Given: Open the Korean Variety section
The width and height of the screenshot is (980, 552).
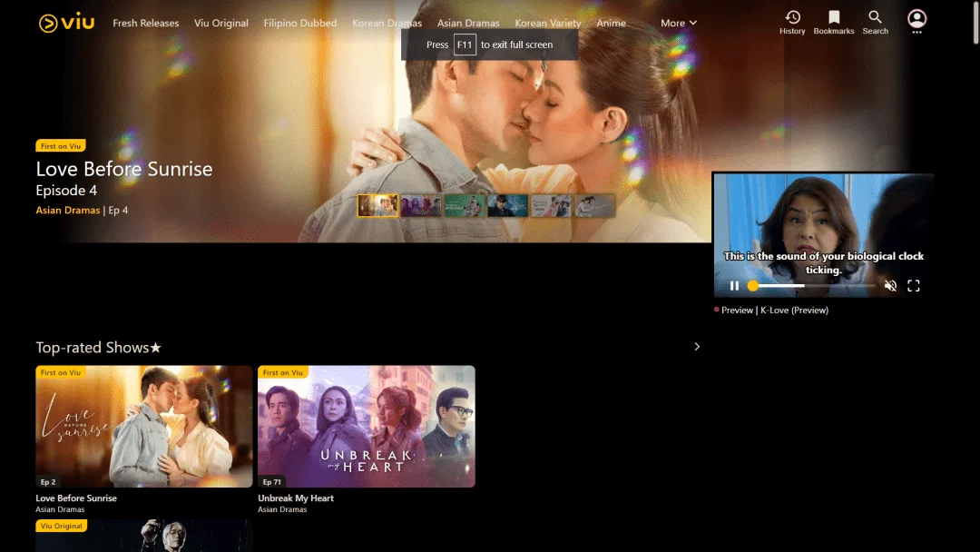Looking at the screenshot, I should point(547,23).
